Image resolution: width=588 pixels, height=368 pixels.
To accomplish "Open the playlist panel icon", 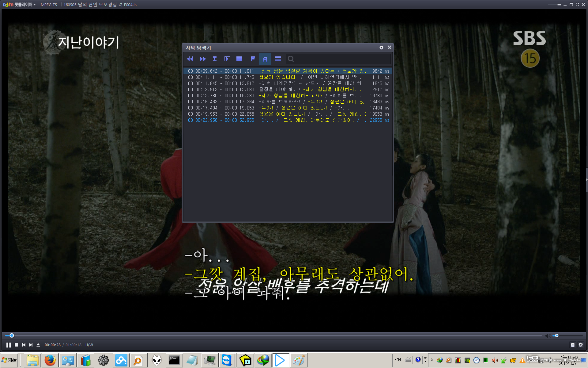I will 572,345.
